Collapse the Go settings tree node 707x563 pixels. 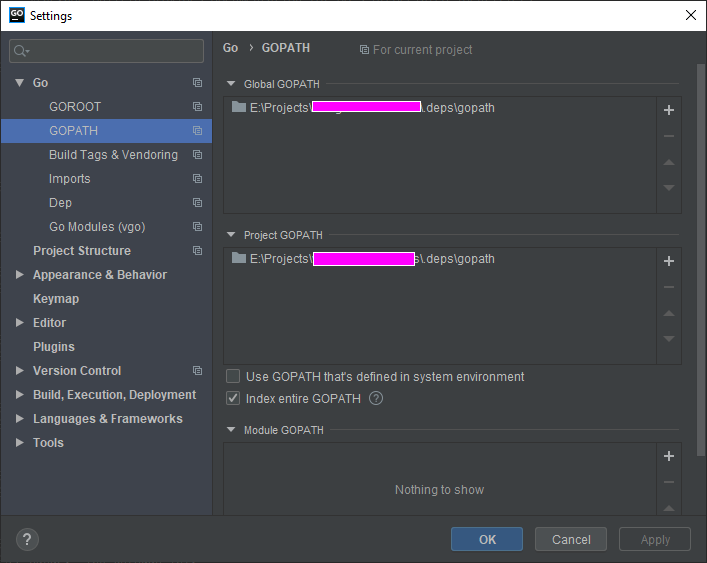[19, 82]
